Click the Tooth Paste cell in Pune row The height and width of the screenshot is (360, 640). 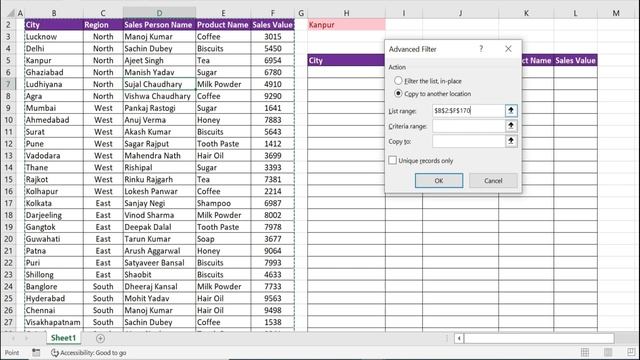pos(223,144)
